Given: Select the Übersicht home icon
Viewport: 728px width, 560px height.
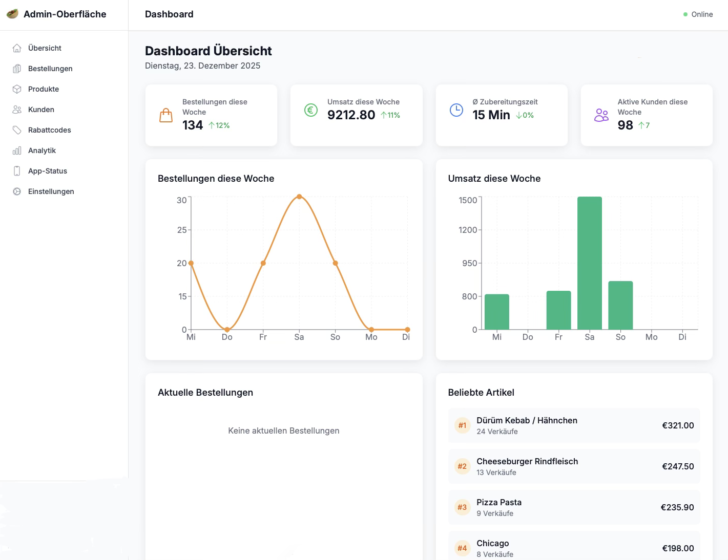Looking at the screenshot, I should tap(17, 48).
